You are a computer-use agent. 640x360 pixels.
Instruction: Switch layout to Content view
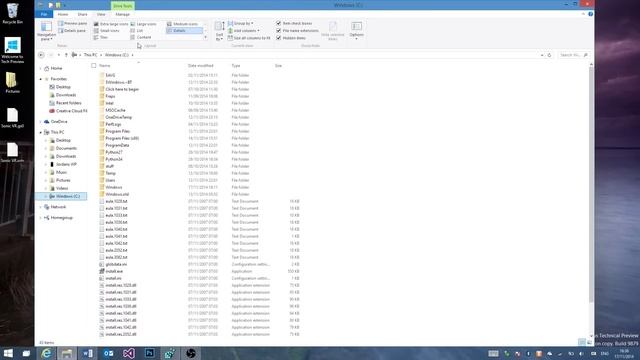click(x=141, y=37)
